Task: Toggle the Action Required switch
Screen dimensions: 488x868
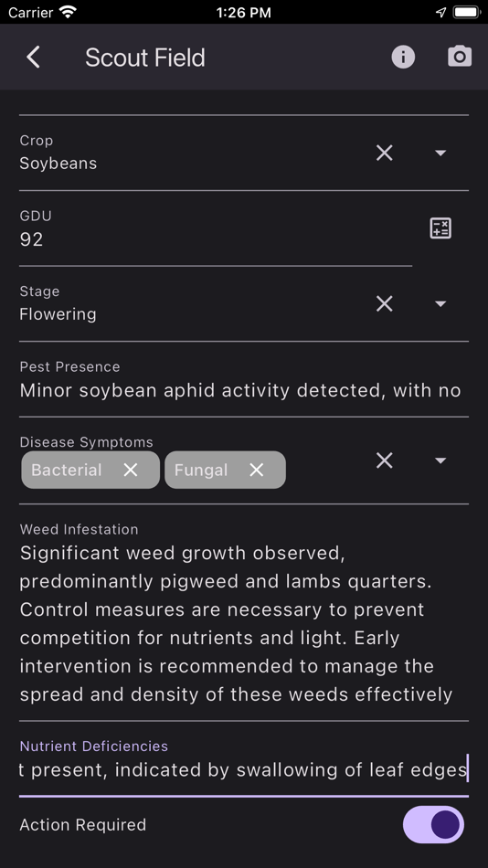Action: point(434,825)
